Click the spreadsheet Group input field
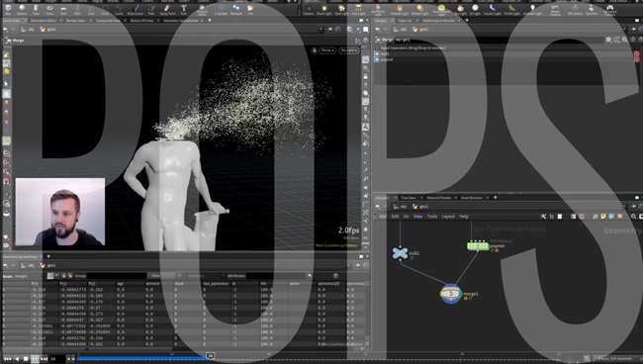This screenshot has width=643, height=364. tap(117, 275)
